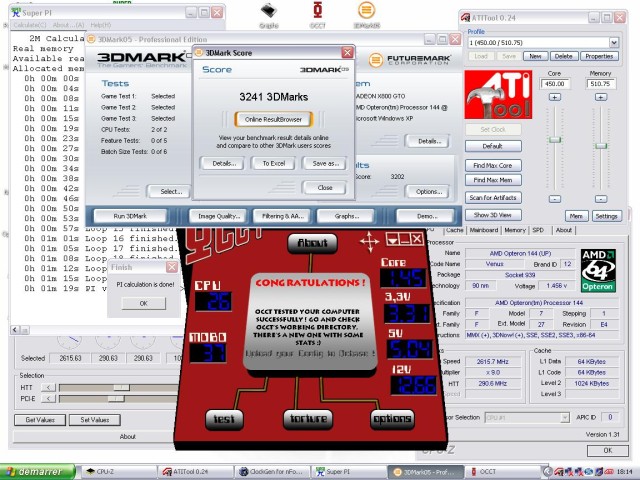
Task: Click the OCCT options button
Action: pos(392,419)
